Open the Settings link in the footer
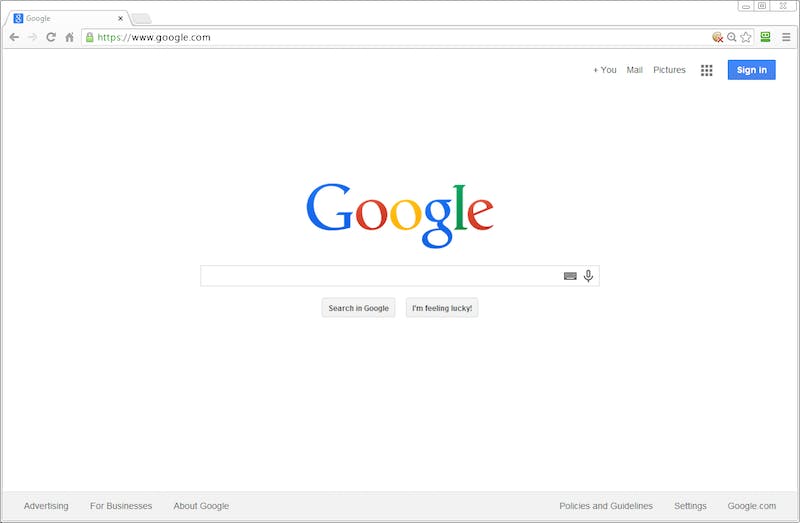 [x=690, y=506]
